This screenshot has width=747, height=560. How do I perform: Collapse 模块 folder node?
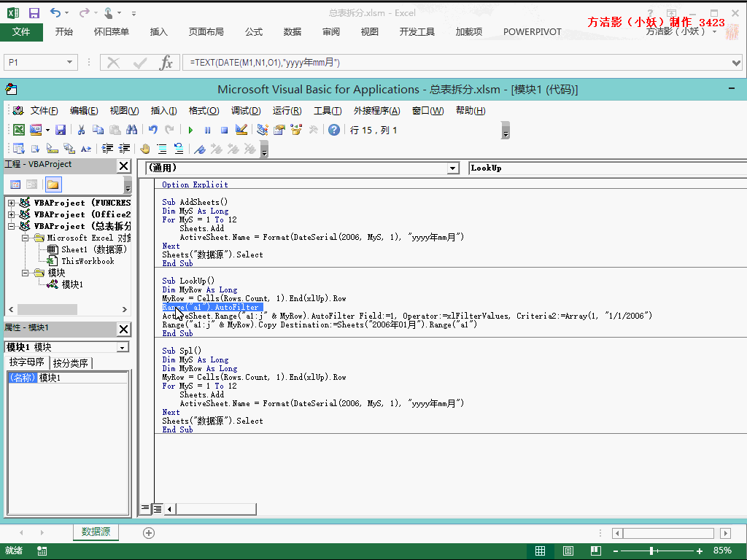tap(26, 273)
